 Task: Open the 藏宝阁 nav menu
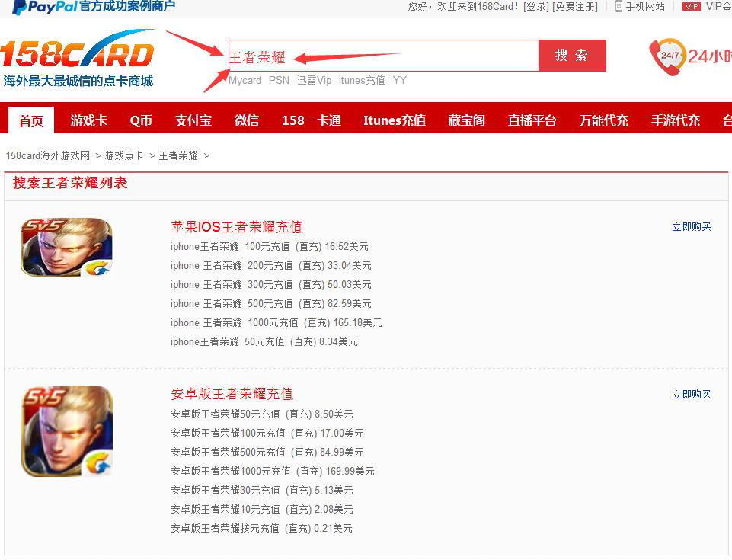click(466, 120)
